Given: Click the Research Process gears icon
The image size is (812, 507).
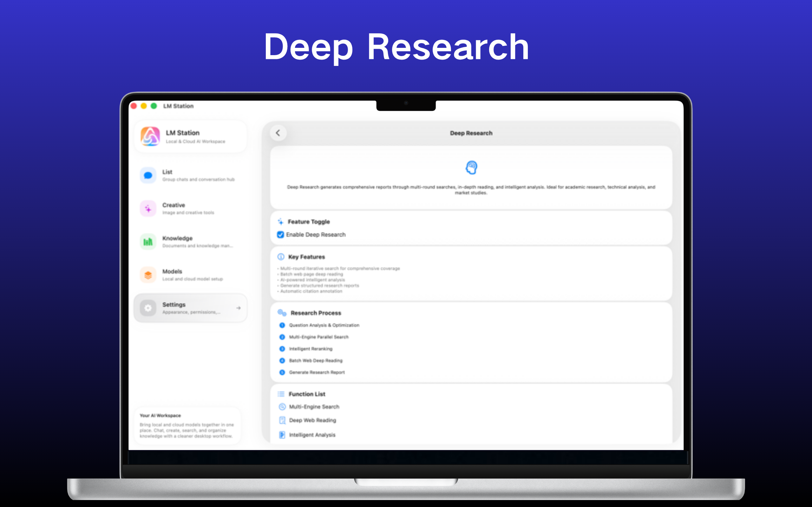Looking at the screenshot, I should coord(282,313).
